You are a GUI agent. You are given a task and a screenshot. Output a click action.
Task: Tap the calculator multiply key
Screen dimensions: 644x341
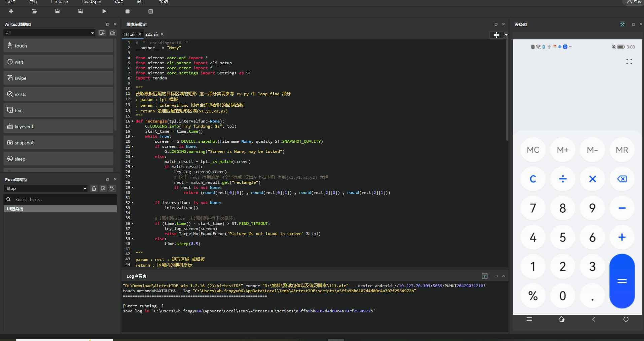(x=593, y=179)
